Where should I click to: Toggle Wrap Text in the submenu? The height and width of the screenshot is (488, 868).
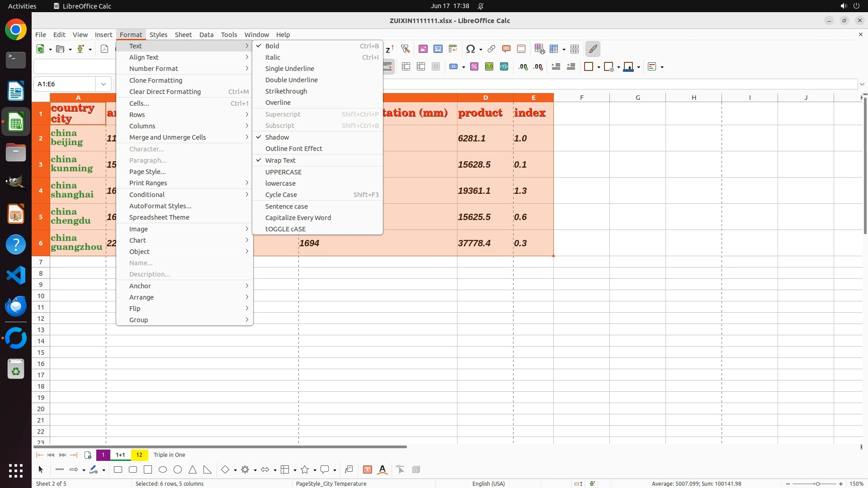tap(280, 160)
